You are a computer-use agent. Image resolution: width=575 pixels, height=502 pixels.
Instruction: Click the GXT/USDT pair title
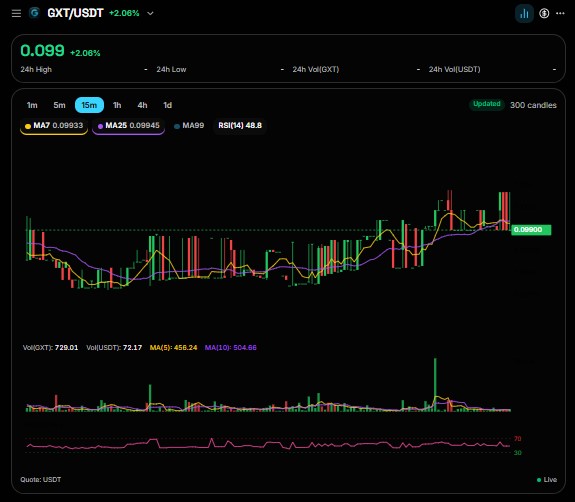[76, 13]
